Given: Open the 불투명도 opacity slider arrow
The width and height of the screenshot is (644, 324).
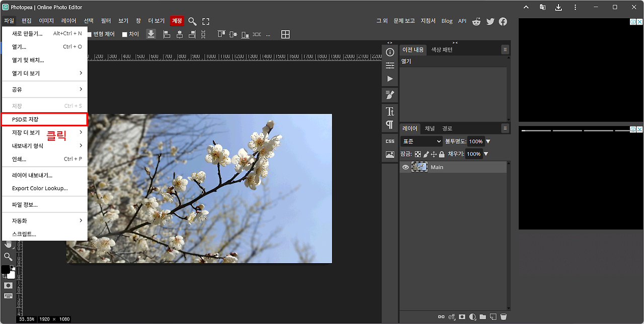Looking at the screenshot, I should pos(488,141).
